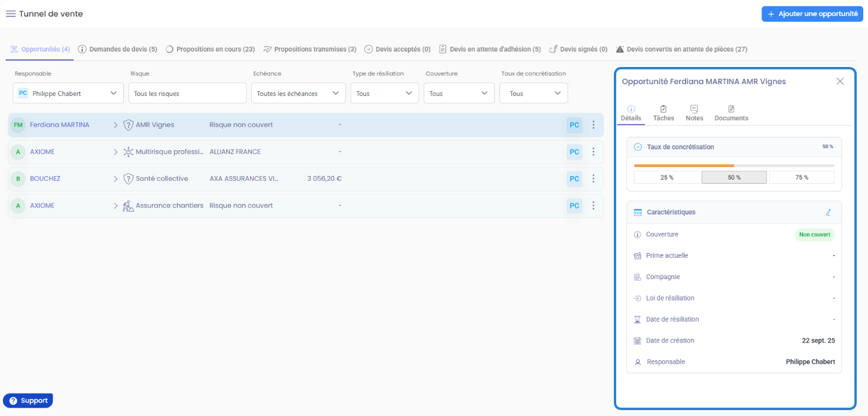
Task: Open the Demandes de devis (5) tab
Action: click(117, 49)
